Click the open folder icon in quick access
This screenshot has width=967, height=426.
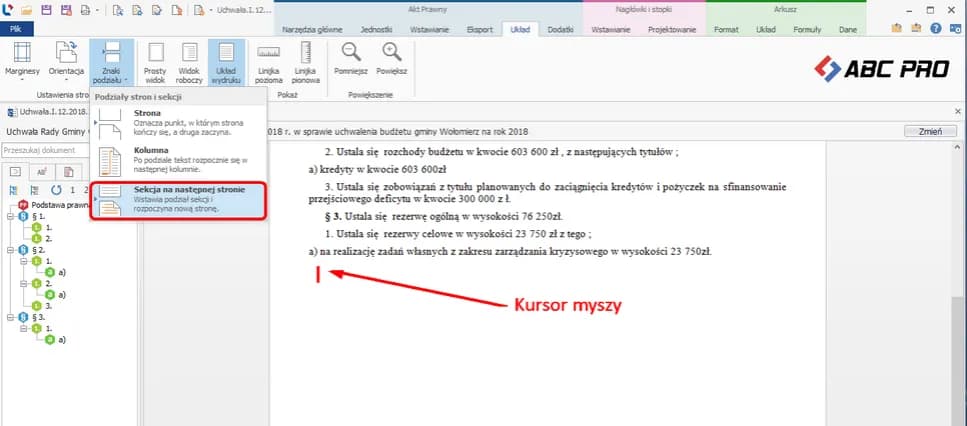tap(26, 10)
